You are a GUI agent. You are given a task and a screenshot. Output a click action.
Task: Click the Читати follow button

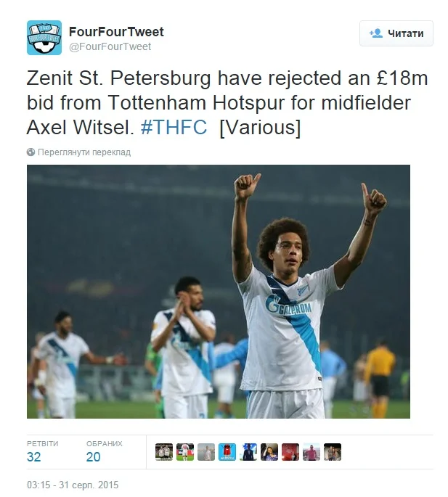pos(396,33)
